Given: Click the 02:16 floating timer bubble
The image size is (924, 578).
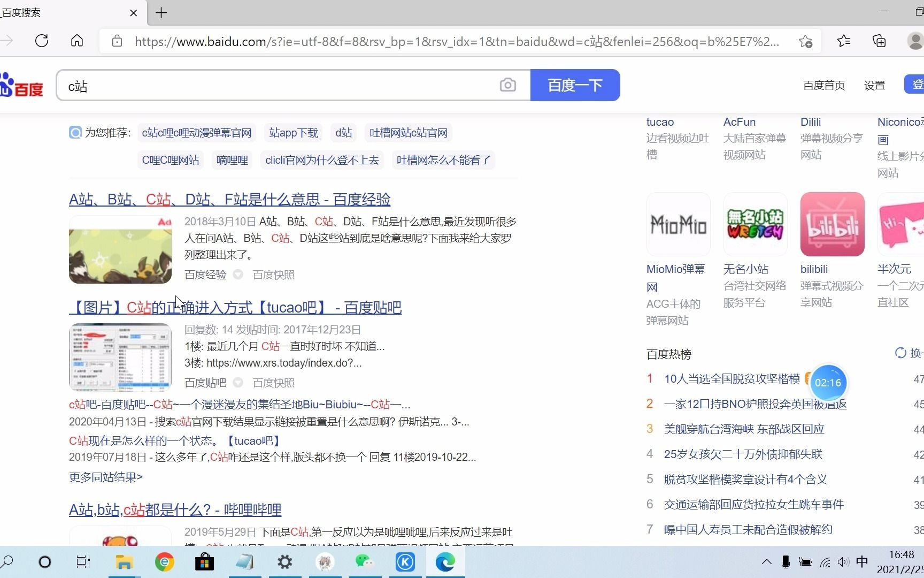Looking at the screenshot, I should pos(828,383).
